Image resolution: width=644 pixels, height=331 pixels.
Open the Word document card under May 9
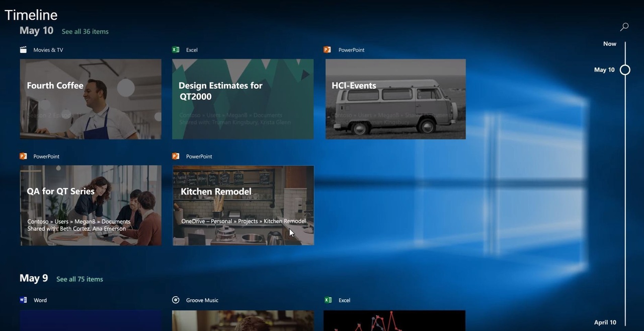[91, 320]
